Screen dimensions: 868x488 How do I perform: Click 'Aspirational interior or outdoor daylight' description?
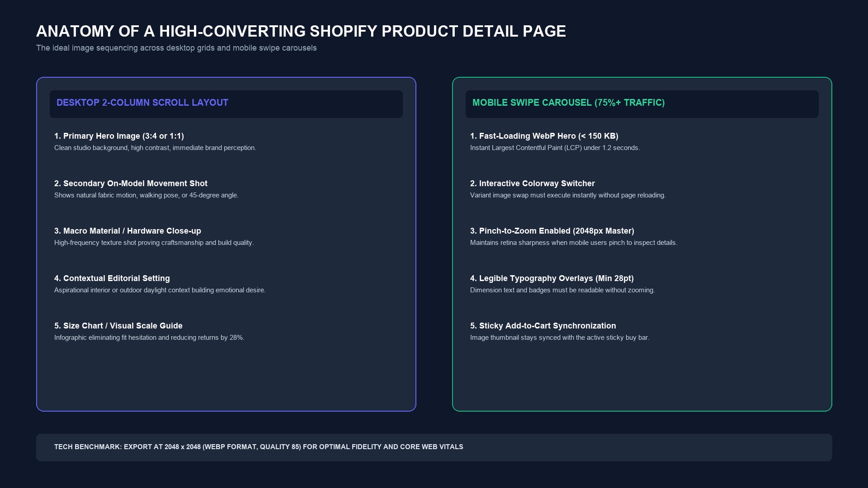click(160, 290)
